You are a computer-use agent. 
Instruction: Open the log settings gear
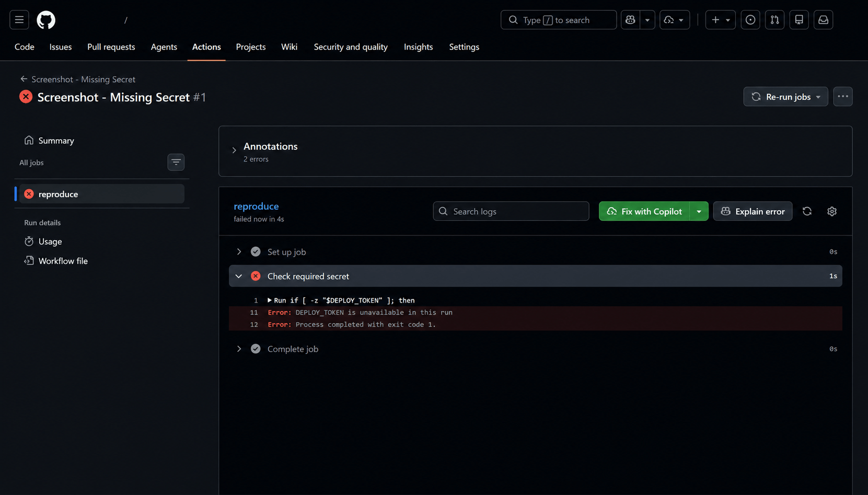click(832, 211)
